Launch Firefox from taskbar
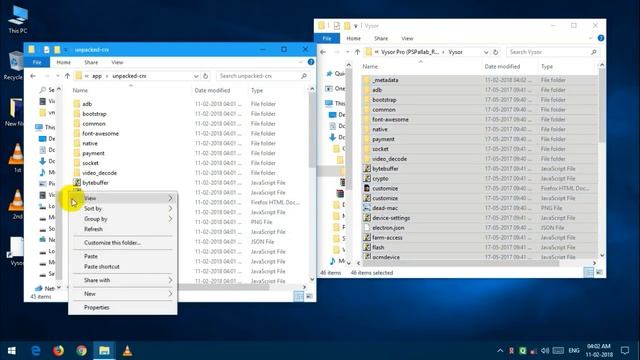Viewport: 640px width, 360px height. [x=58, y=351]
